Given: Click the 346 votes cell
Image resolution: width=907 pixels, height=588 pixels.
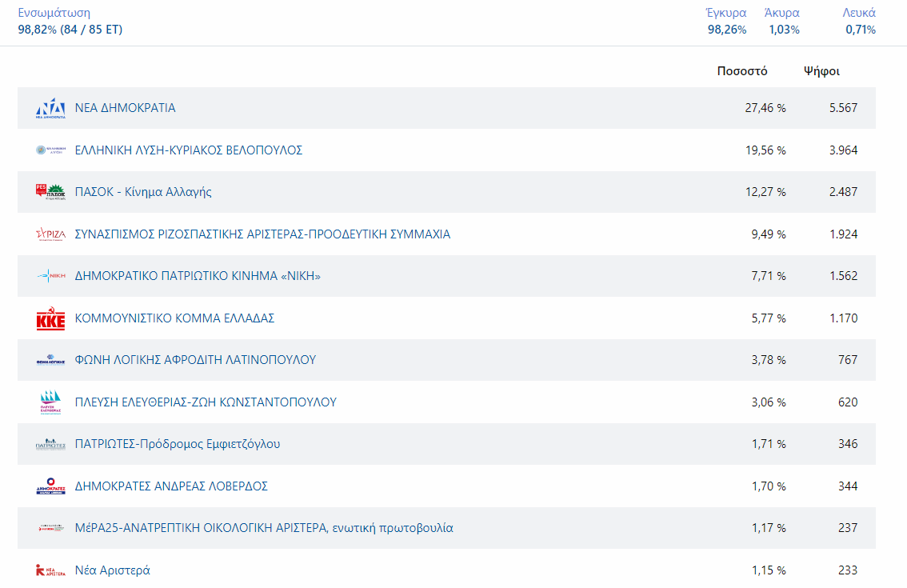Looking at the screenshot, I should pos(848,444).
